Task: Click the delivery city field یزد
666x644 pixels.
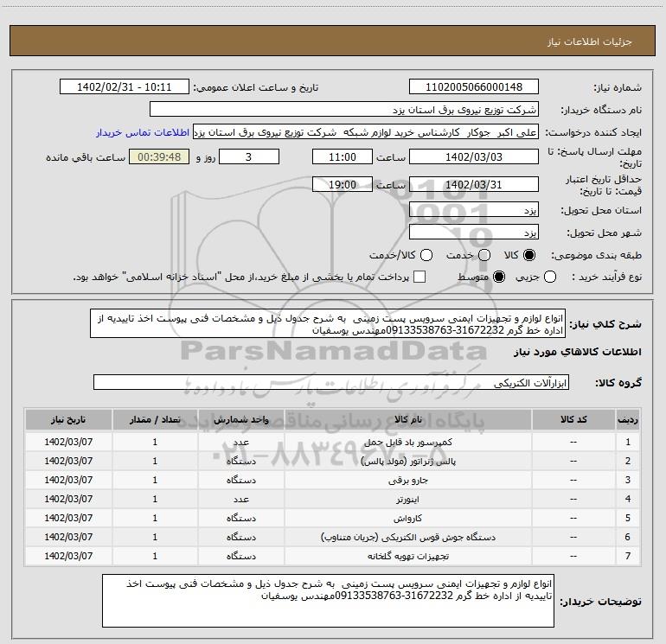Action: click(x=474, y=233)
